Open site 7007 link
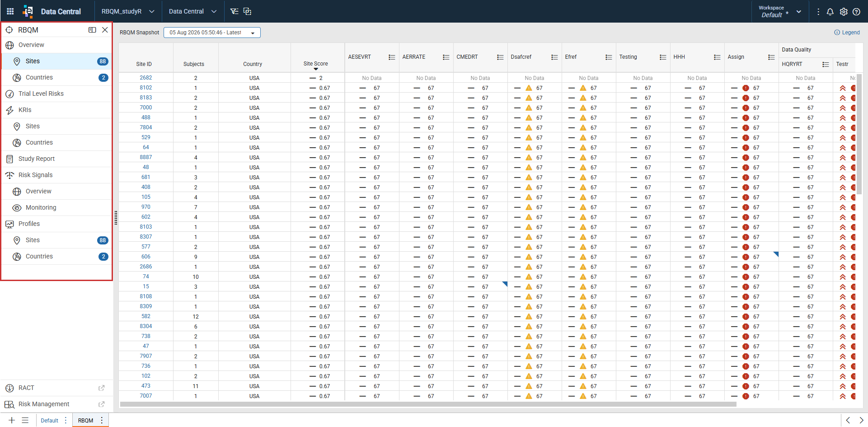Image resolution: width=868 pixels, height=427 pixels. click(x=145, y=396)
